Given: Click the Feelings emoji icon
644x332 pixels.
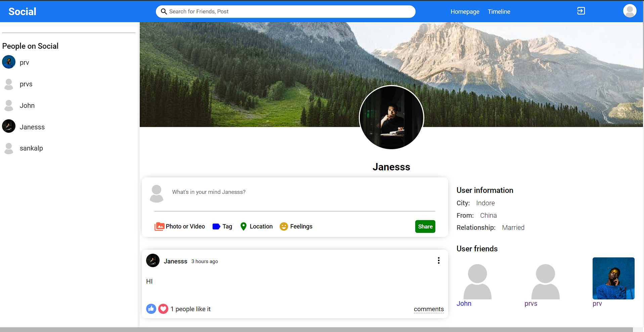Looking at the screenshot, I should point(284,226).
